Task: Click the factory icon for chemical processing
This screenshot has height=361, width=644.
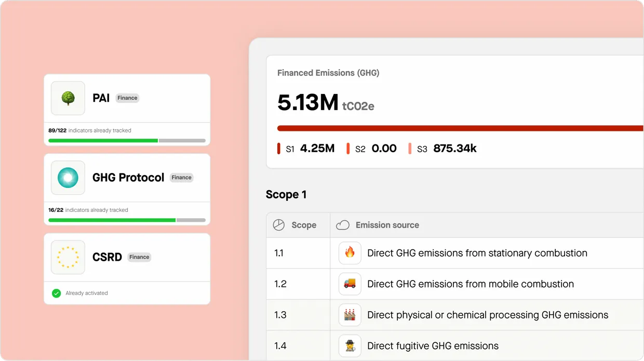Action: pos(350,315)
